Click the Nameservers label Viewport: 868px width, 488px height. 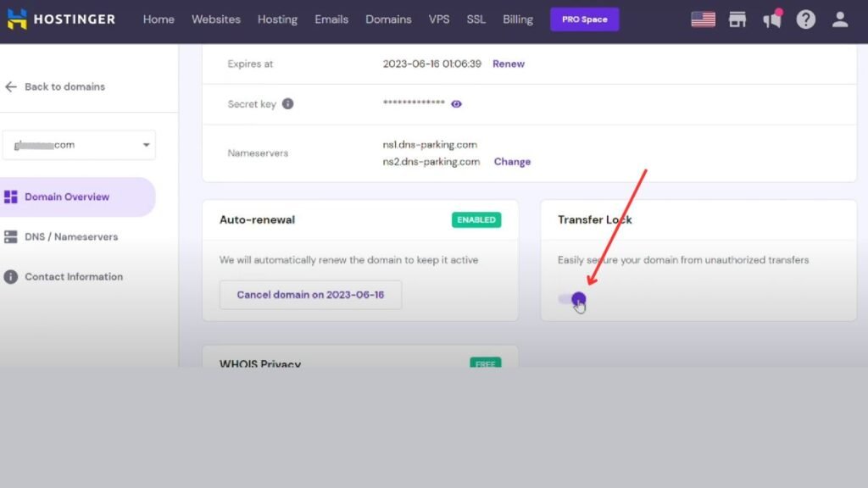coord(258,153)
